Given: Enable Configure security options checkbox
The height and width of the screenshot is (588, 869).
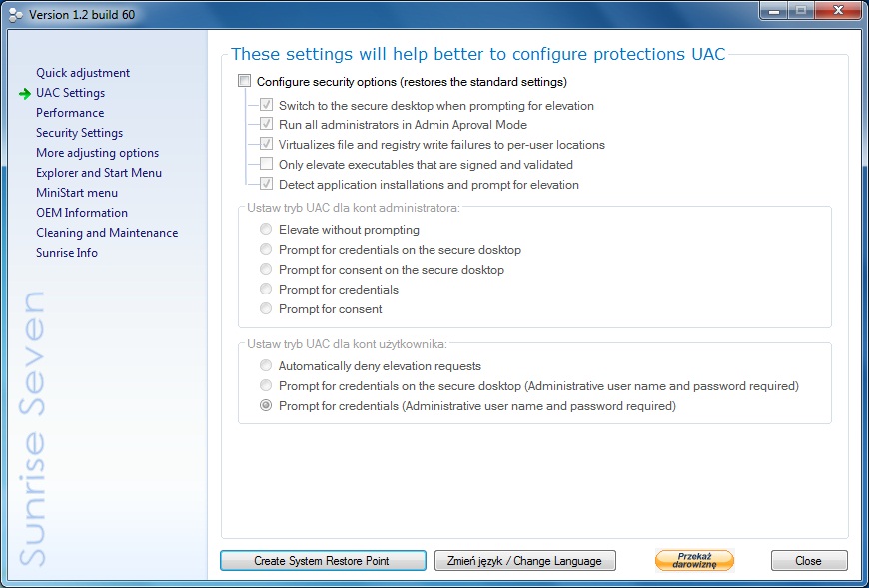Looking at the screenshot, I should tap(245, 82).
